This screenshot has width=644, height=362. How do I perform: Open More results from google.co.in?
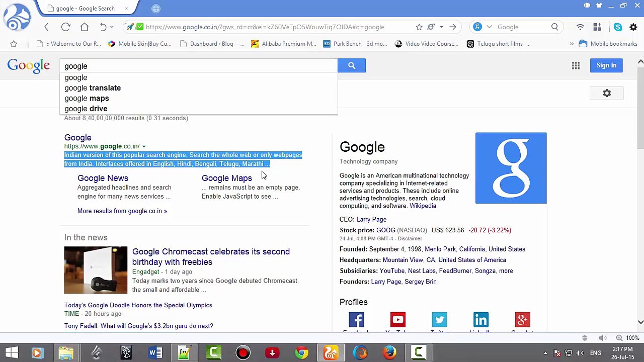pyautogui.click(x=122, y=211)
